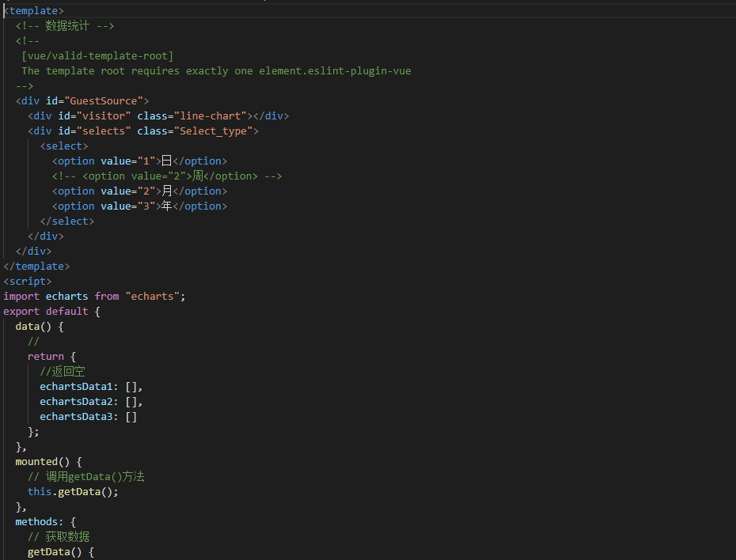
Task: Click the closing </template> tag
Action: (x=36, y=266)
